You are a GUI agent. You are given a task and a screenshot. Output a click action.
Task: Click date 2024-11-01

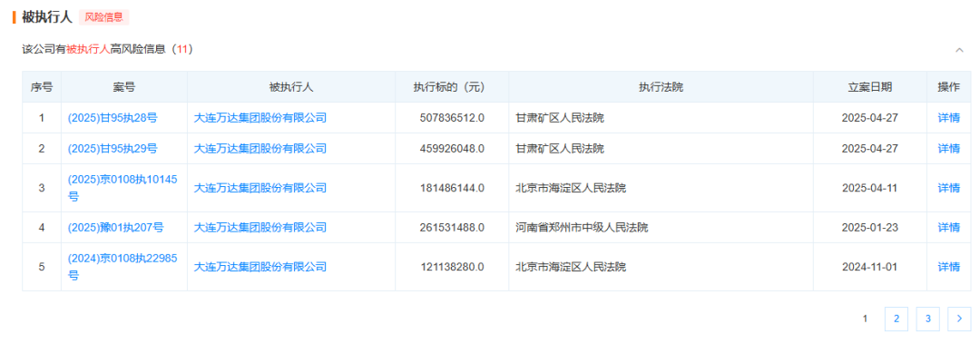click(x=870, y=267)
